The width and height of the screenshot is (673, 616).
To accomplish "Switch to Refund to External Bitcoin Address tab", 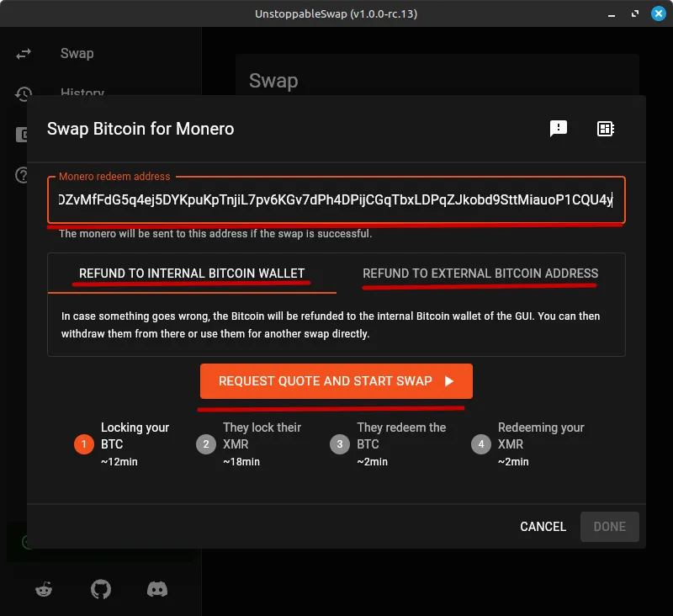I will (x=480, y=273).
